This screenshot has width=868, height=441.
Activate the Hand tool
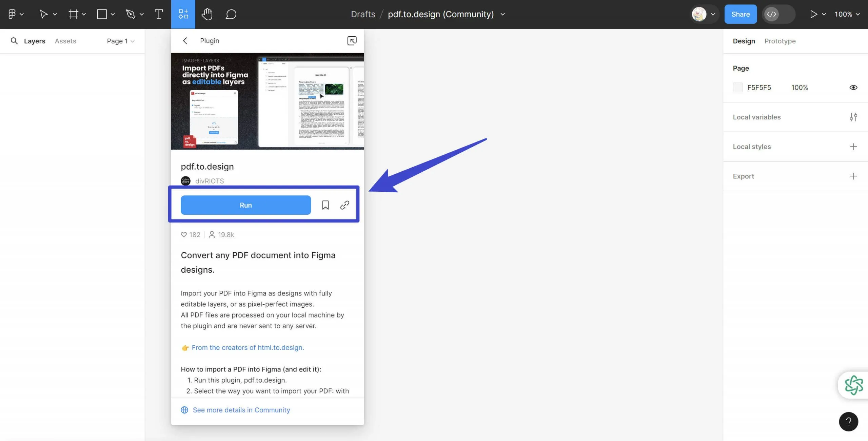(207, 14)
